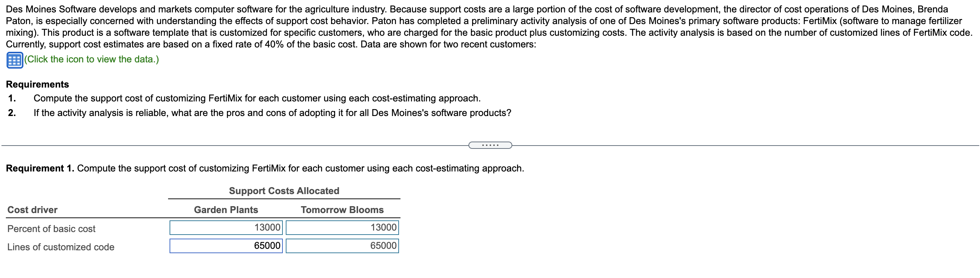Click the Tomorrow Blooms percent of basic cost entry
This screenshot has width=980, height=278.
342,228
